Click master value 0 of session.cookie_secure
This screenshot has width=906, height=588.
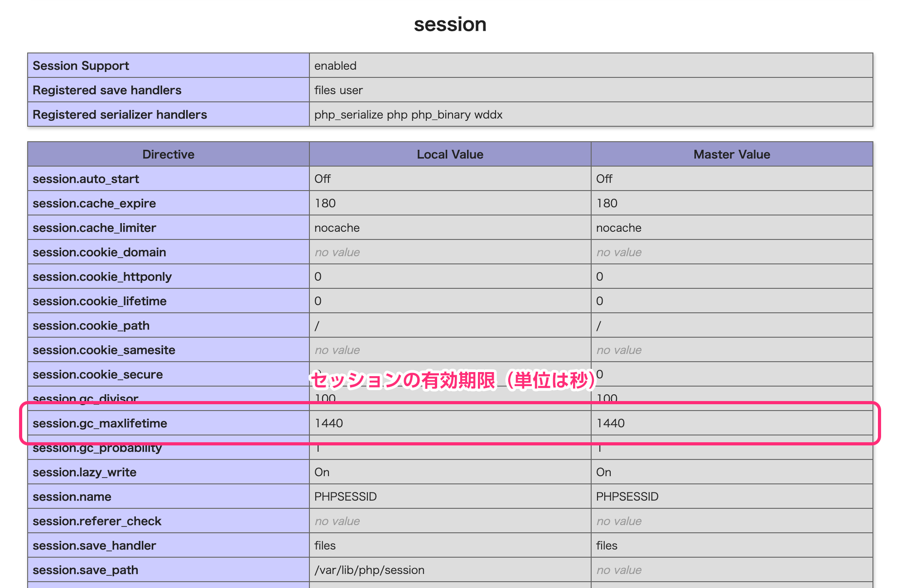(600, 374)
